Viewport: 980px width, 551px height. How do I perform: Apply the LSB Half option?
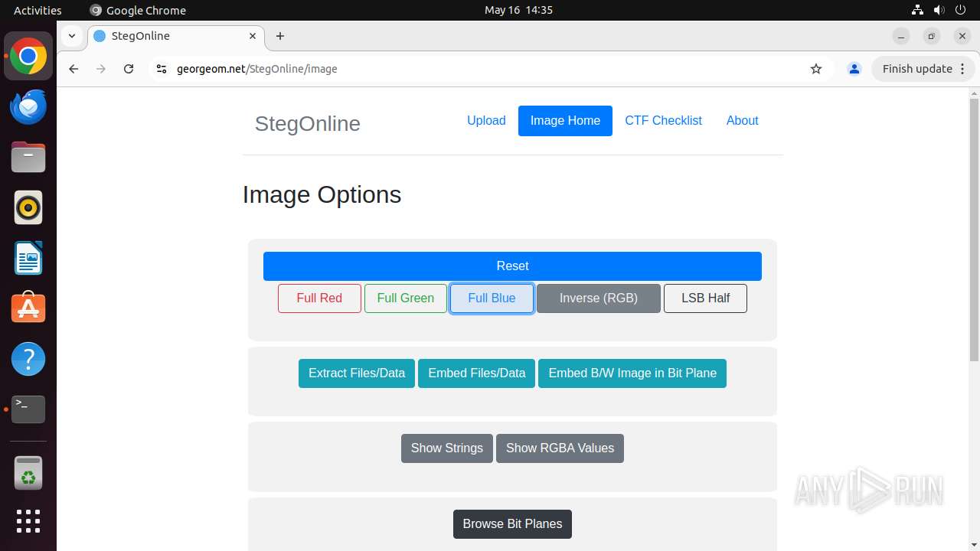coord(705,298)
